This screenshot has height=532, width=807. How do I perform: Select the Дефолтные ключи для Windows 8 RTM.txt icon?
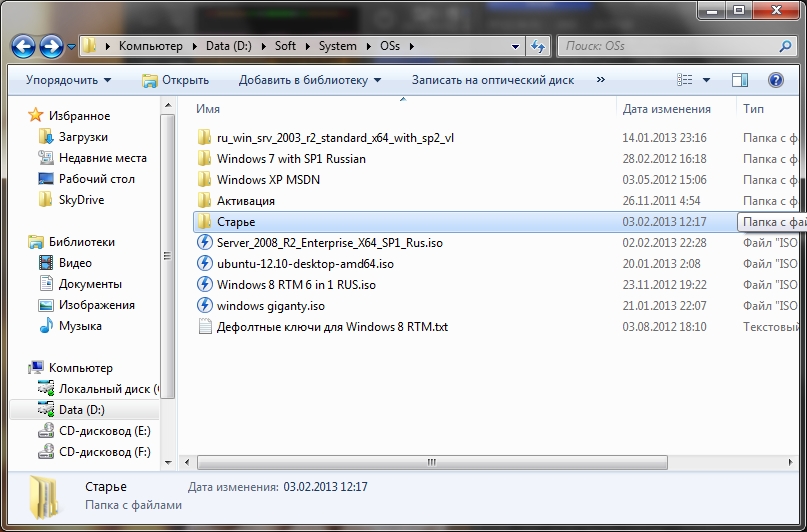point(205,327)
